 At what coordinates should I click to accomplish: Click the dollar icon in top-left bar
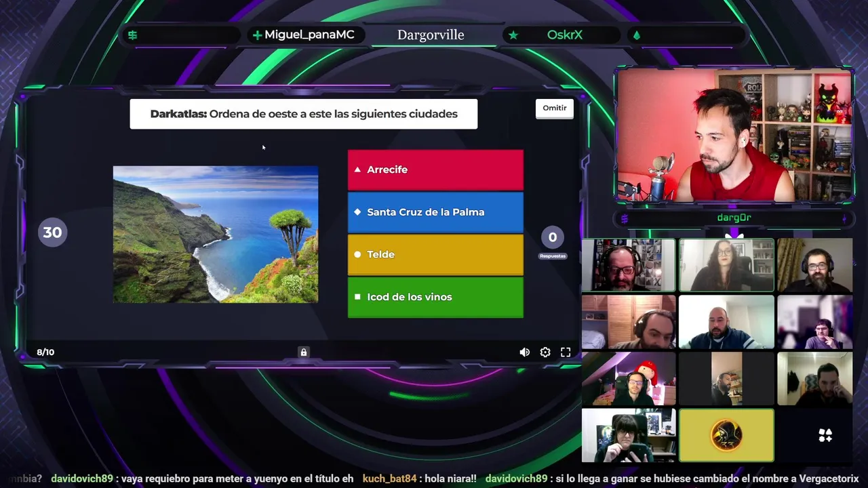[x=133, y=35]
